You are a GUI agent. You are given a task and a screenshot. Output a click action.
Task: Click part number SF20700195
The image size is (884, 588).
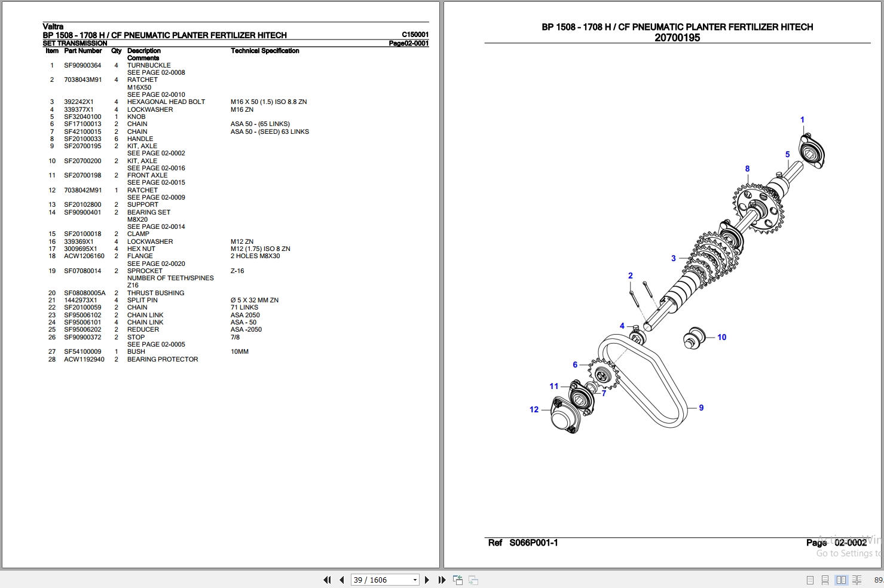[x=82, y=146]
